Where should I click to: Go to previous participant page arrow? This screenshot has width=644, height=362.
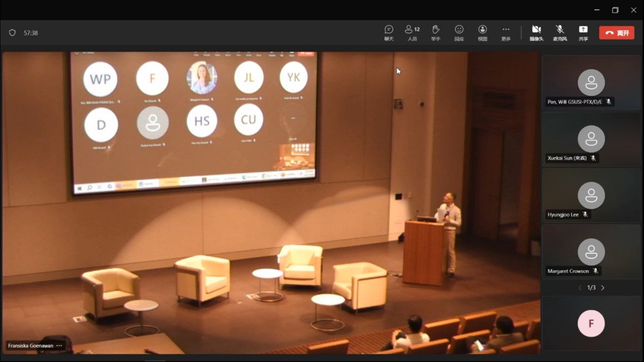pyautogui.click(x=580, y=287)
